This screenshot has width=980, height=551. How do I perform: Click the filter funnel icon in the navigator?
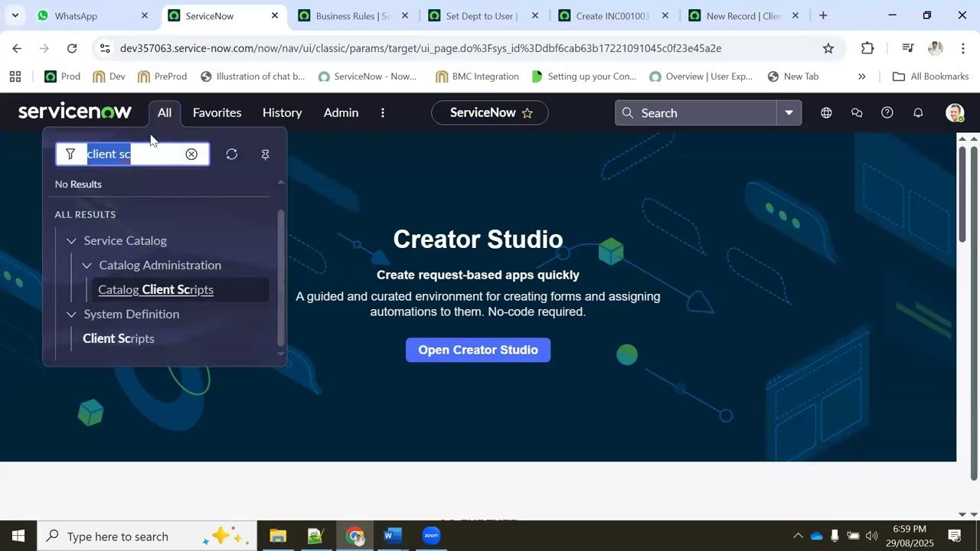click(x=70, y=155)
